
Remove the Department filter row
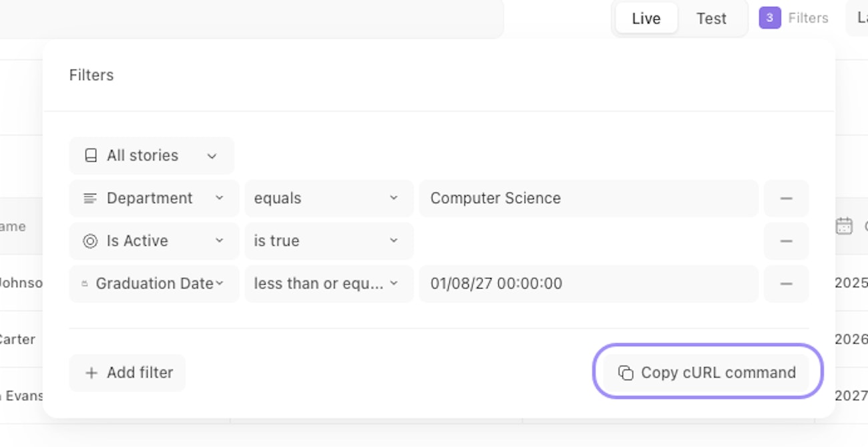coord(786,198)
